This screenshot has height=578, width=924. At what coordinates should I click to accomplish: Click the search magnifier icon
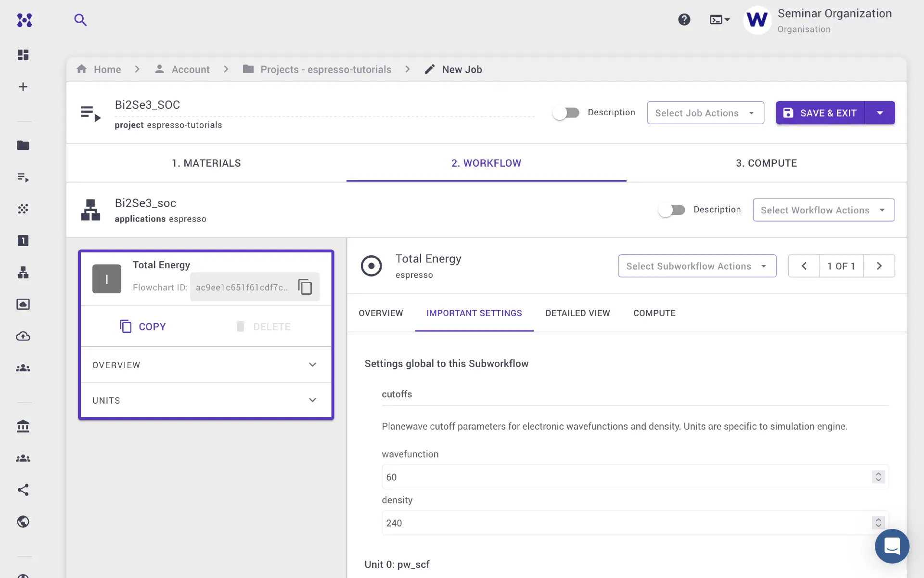pyautogui.click(x=80, y=20)
